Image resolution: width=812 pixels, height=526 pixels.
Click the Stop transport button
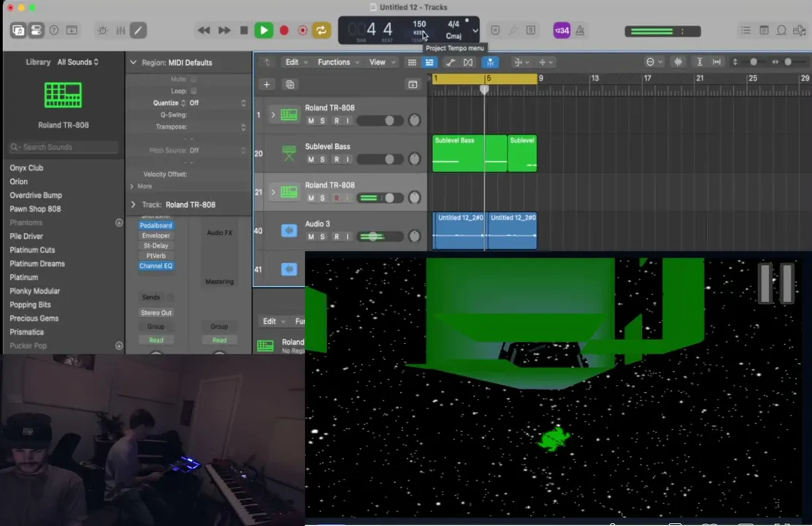244,30
